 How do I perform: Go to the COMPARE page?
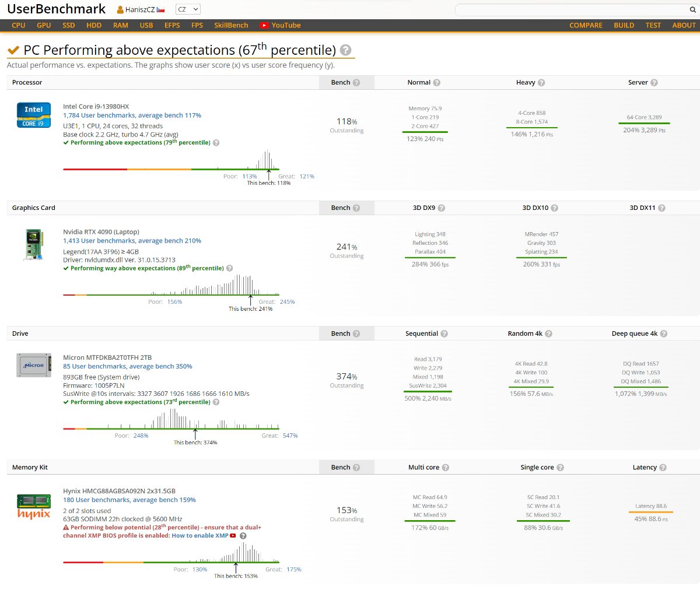pyautogui.click(x=586, y=25)
